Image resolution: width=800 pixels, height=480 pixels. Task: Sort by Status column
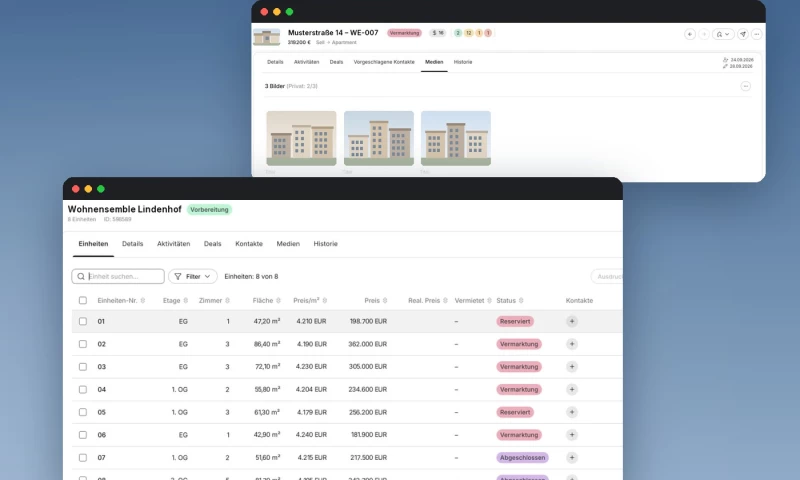pos(510,300)
